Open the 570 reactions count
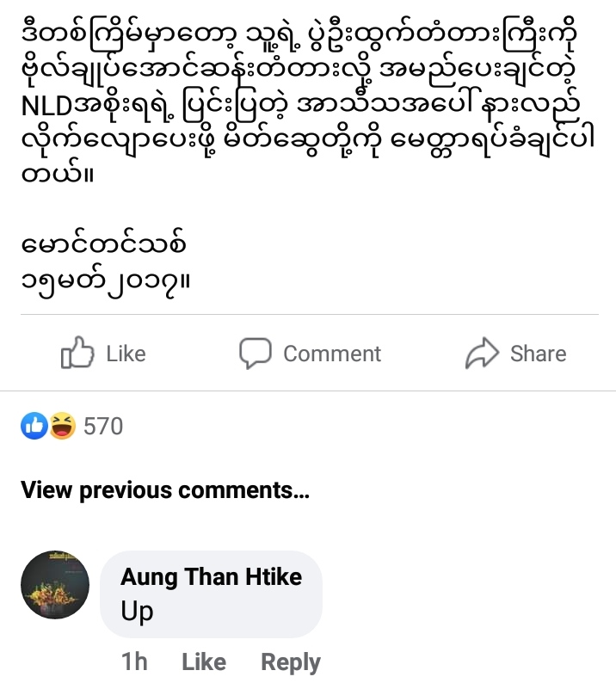Viewport: 616px width, 689px height. coord(103,426)
